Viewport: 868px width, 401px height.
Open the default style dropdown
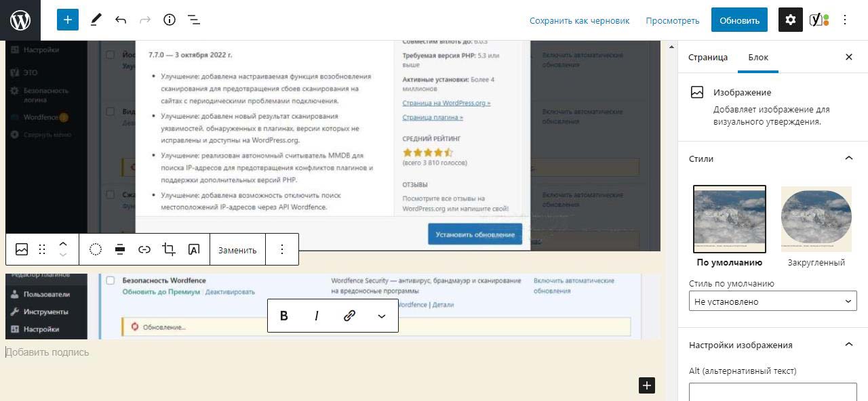(x=772, y=301)
